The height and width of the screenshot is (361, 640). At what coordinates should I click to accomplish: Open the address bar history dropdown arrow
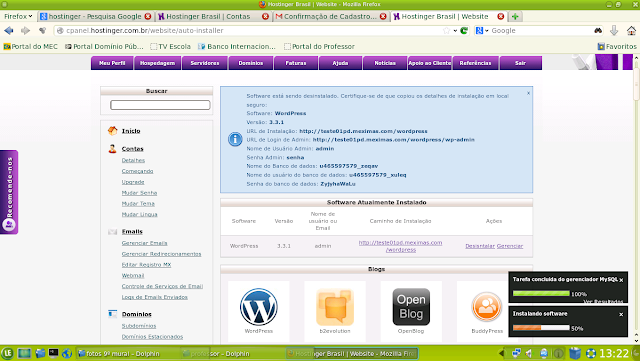coord(456,31)
